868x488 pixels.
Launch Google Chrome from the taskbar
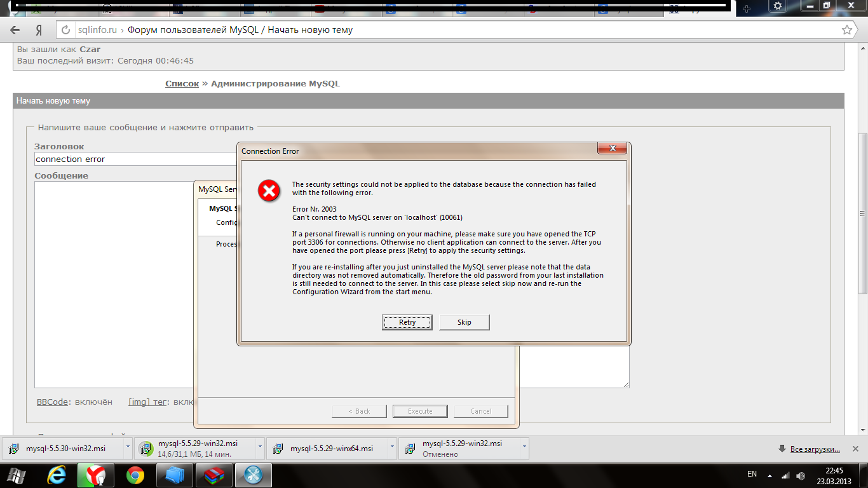pos(135,475)
